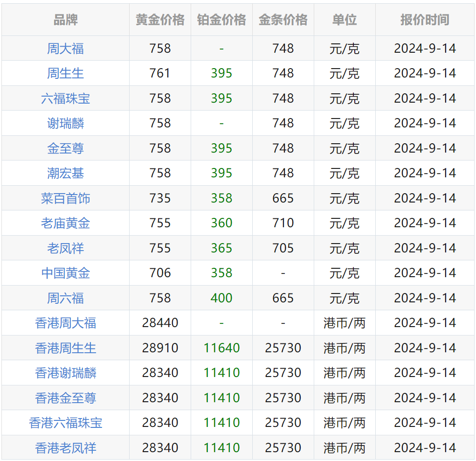This screenshot has width=476, height=461.
Task: Open the 中国黄金 brand link
Action: tap(64, 273)
